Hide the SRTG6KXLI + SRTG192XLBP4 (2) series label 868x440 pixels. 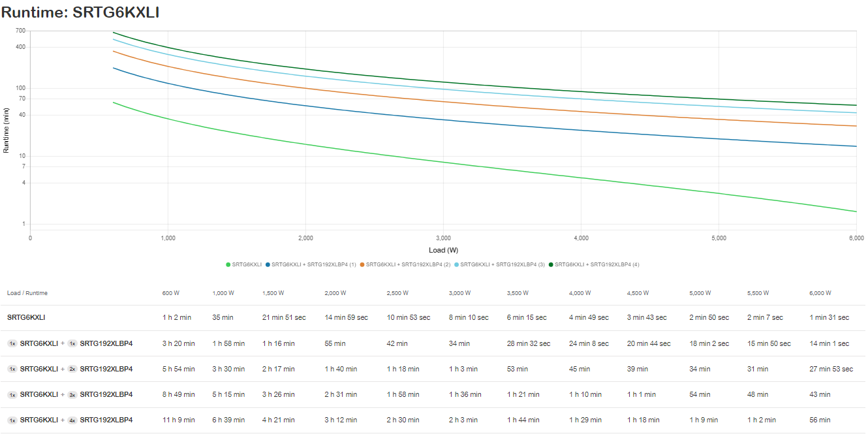[408, 264]
